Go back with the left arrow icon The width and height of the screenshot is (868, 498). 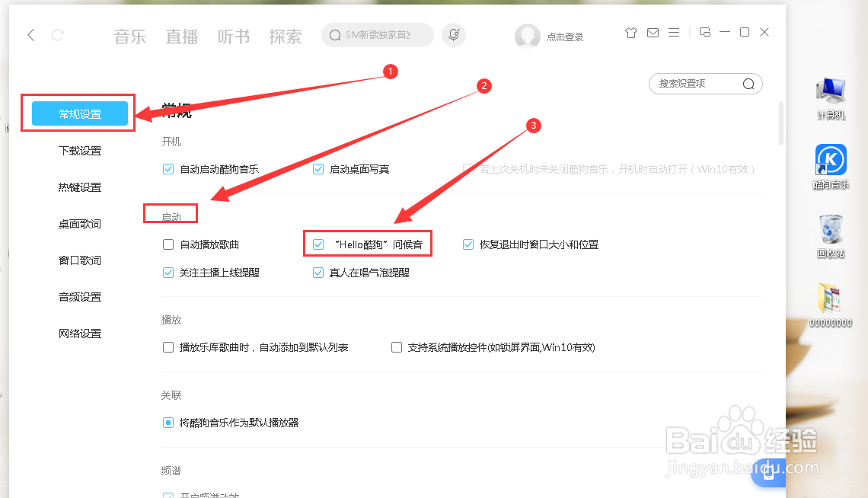[x=31, y=36]
